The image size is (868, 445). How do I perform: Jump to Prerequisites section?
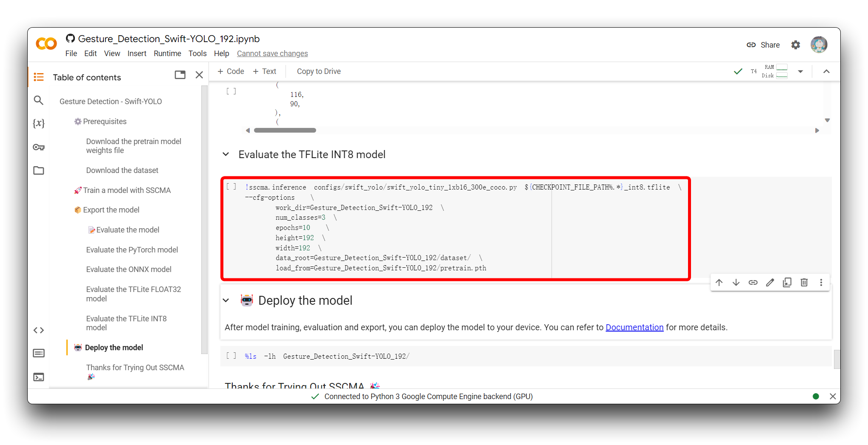point(100,122)
